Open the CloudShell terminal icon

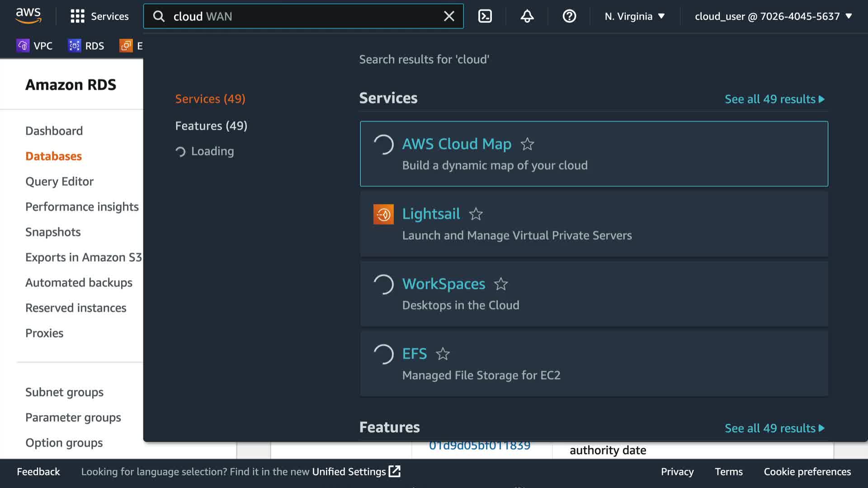pos(485,16)
